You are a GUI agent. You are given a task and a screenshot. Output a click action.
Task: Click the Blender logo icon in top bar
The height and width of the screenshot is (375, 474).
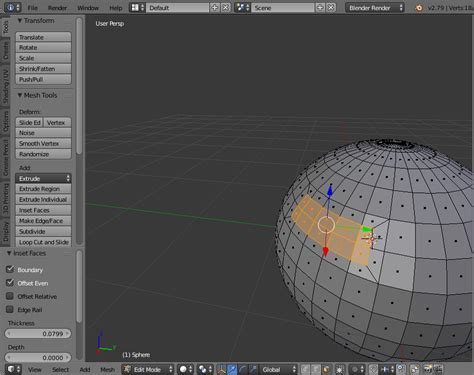(419, 8)
